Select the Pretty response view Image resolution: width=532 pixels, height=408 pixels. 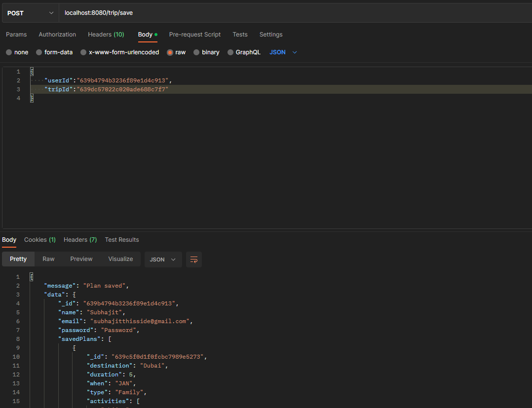[x=18, y=259]
